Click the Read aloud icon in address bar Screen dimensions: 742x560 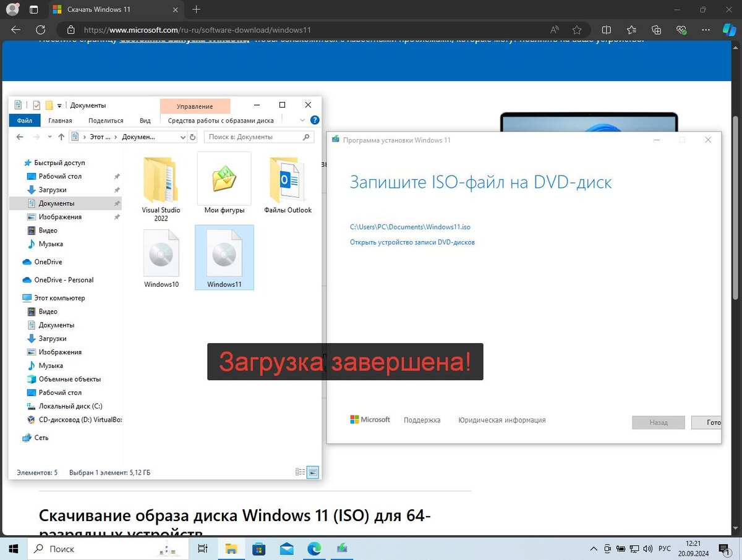click(555, 30)
